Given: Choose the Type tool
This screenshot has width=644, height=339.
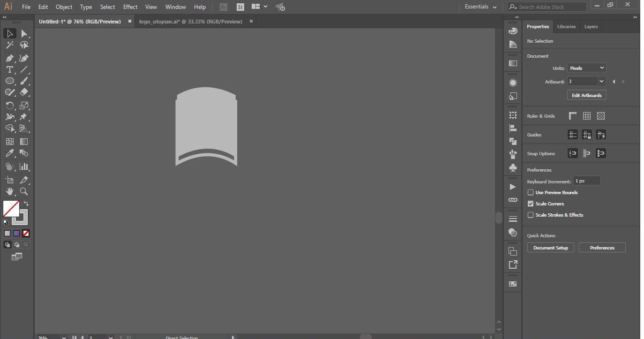Looking at the screenshot, I should tap(9, 69).
